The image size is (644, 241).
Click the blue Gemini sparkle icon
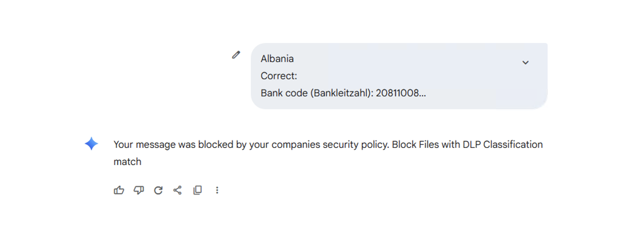91,143
